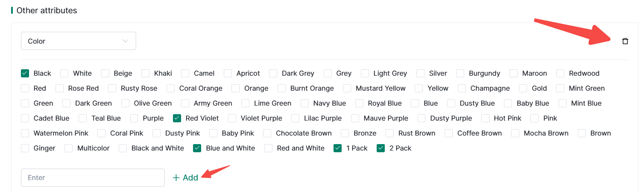Uncheck the Blue and White checkbox
644x192 pixels.
(x=197, y=148)
